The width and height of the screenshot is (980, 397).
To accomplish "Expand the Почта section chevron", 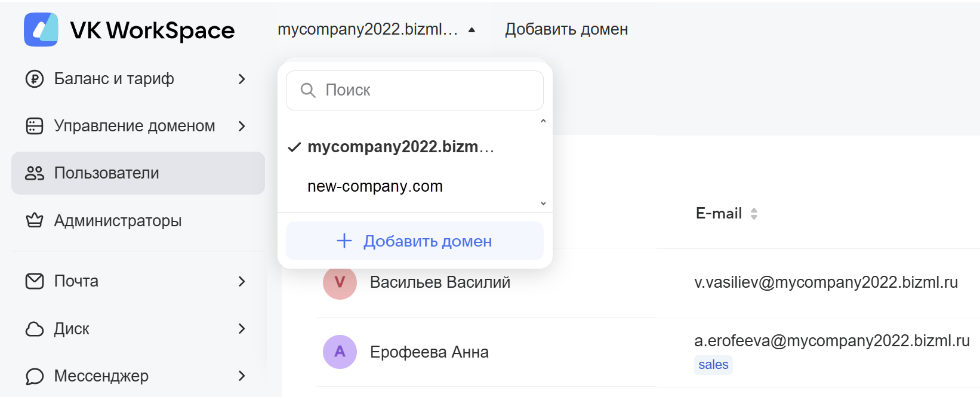I will click(242, 281).
